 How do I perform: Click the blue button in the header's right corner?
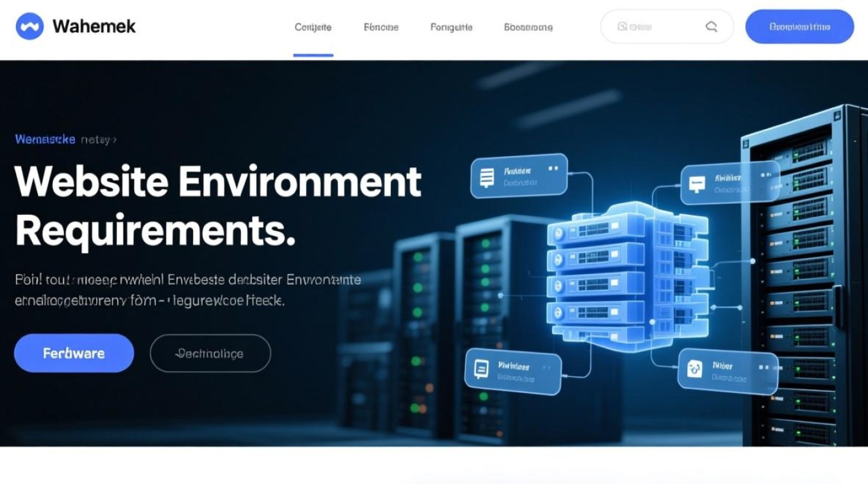pyautogui.click(x=800, y=26)
